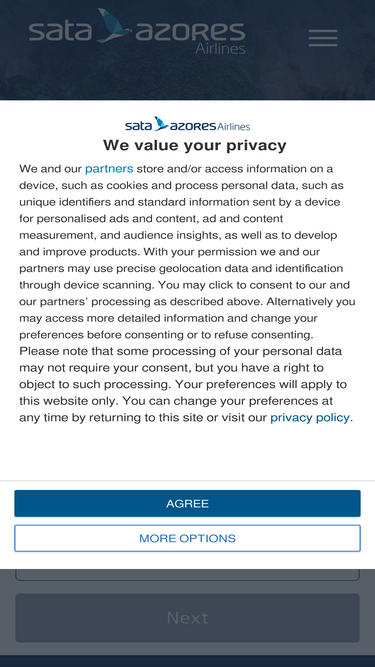375x667 pixels.
Task: Click "Airlines" text under header logo
Action: [x=220, y=48]
